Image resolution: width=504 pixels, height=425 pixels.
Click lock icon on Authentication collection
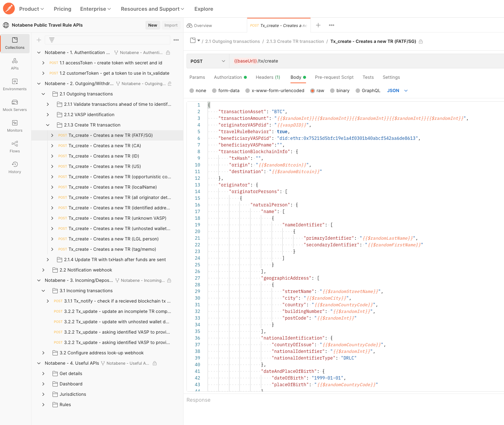(x=168, y=53)
